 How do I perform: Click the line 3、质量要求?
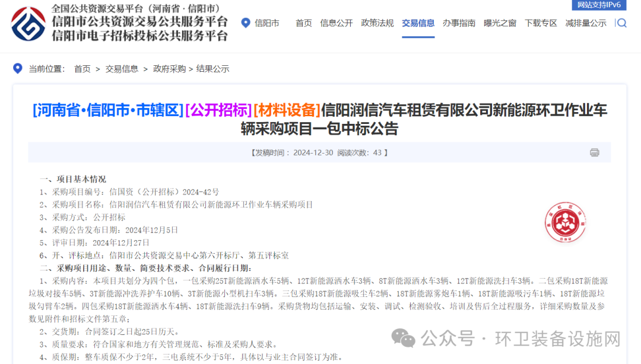pos(160,344)
